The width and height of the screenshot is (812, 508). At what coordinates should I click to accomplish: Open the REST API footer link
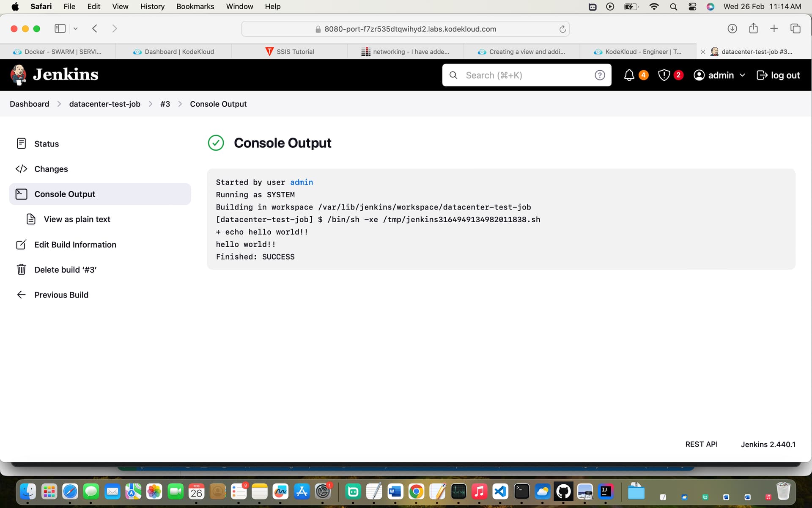click(x=701, y=444)
